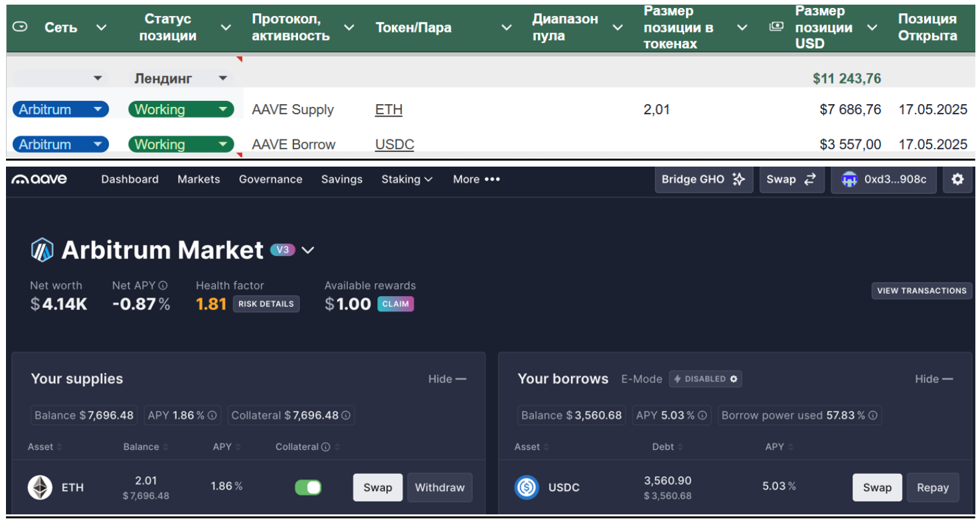Viewport: 980px width, 523px height.
Task: Click the wallet avatar 0xd3...908c
Action: [x=849, y=179]
